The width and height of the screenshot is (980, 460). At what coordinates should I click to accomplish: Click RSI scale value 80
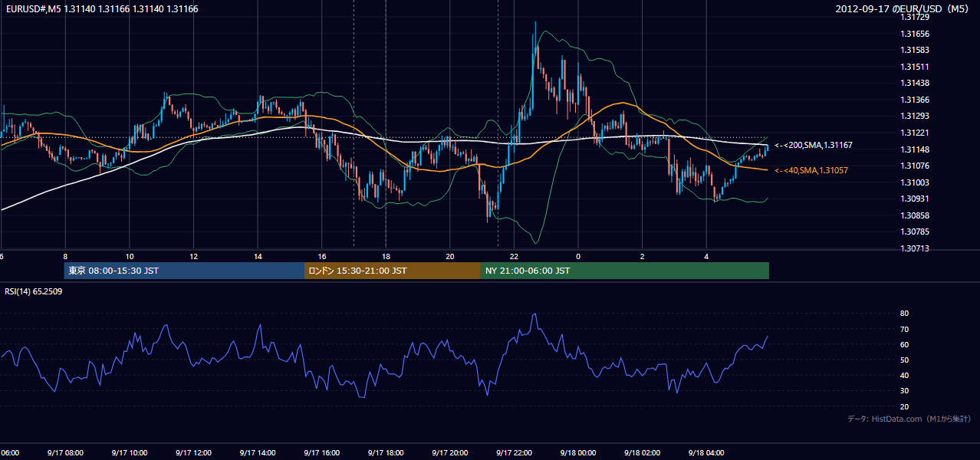point(905,314)
